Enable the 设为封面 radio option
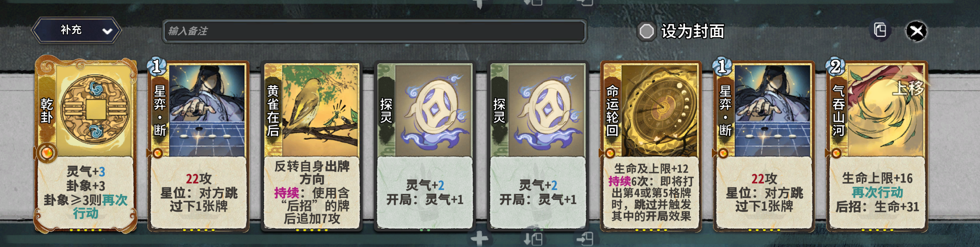 pos(646,31)
